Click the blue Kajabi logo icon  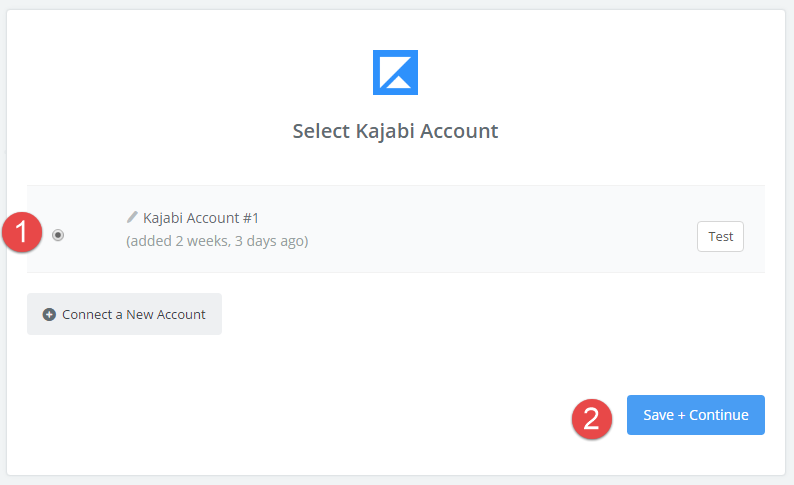[395, 72]
